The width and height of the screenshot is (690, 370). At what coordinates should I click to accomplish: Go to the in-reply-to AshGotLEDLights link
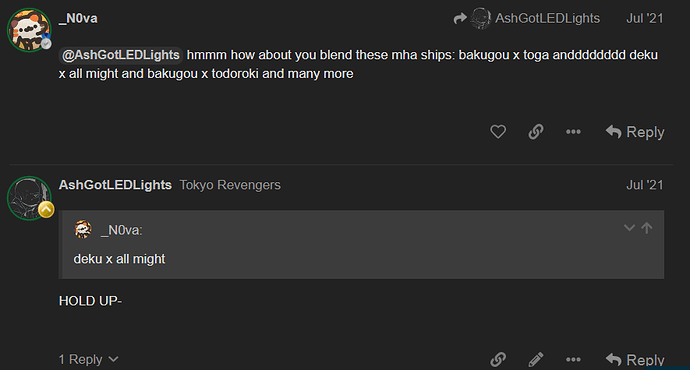pos(547,18)
